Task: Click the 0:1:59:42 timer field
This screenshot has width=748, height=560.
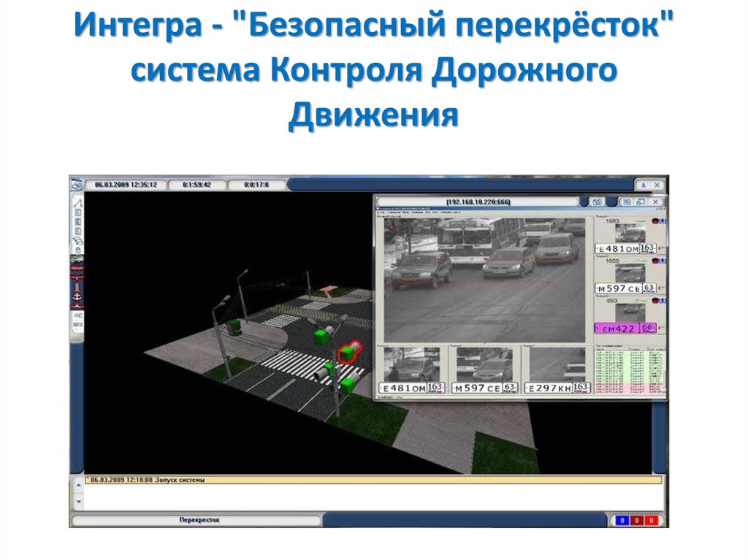Action: coord(197,185)
